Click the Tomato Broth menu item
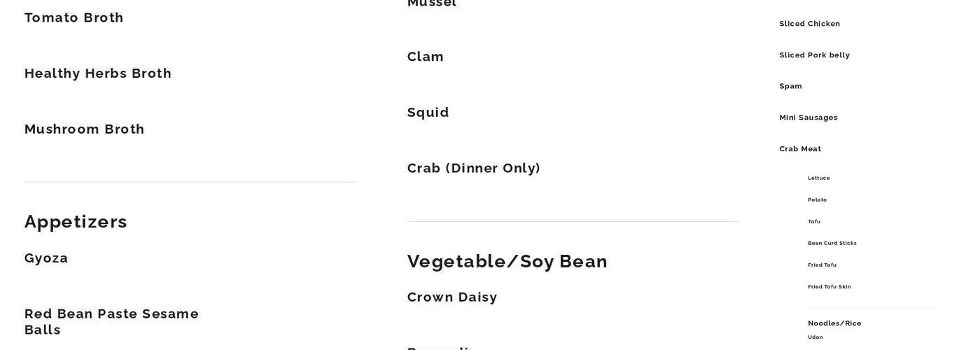 (x=74, y=17)
